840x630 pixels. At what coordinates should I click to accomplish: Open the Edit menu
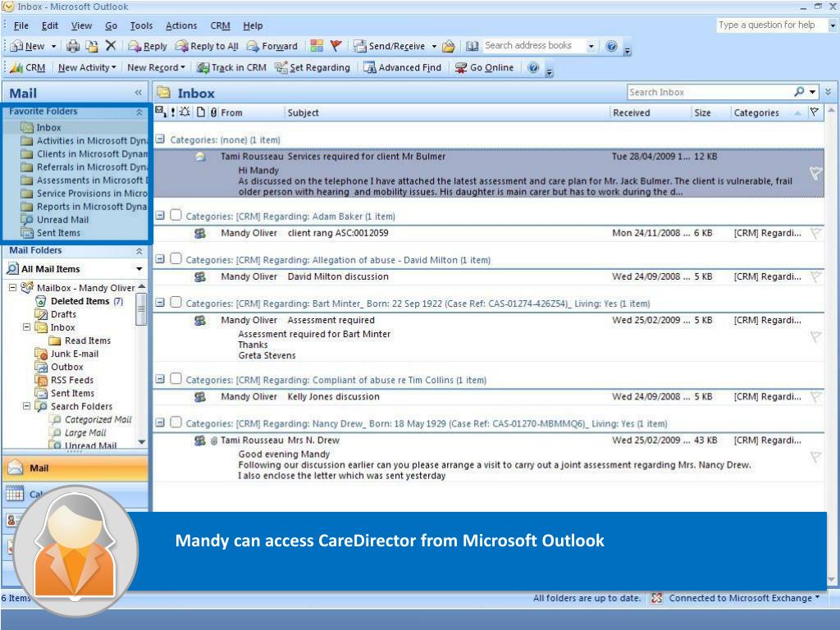(x=50, y=25)
